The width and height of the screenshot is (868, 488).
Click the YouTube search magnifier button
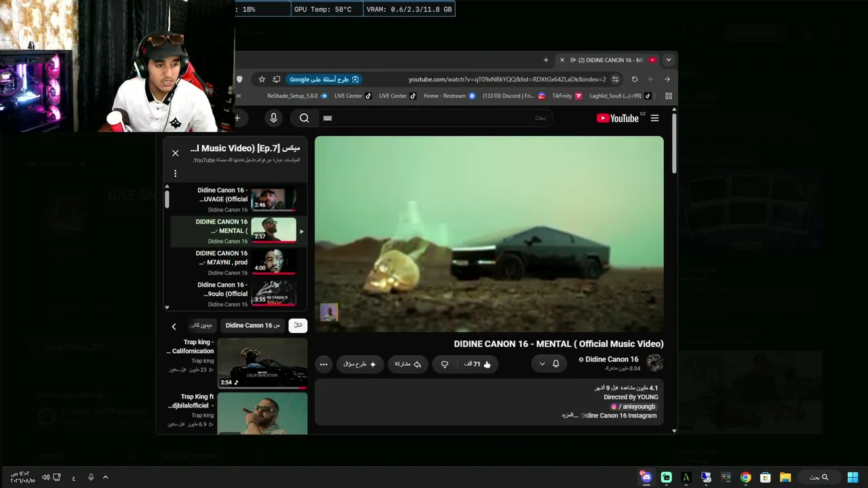click(x=304, y=118)
